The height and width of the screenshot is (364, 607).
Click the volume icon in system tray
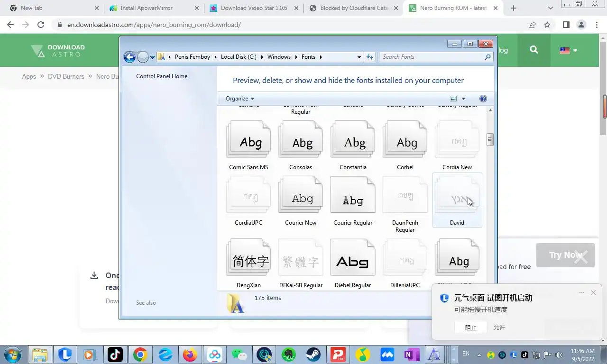coord(559,355)
